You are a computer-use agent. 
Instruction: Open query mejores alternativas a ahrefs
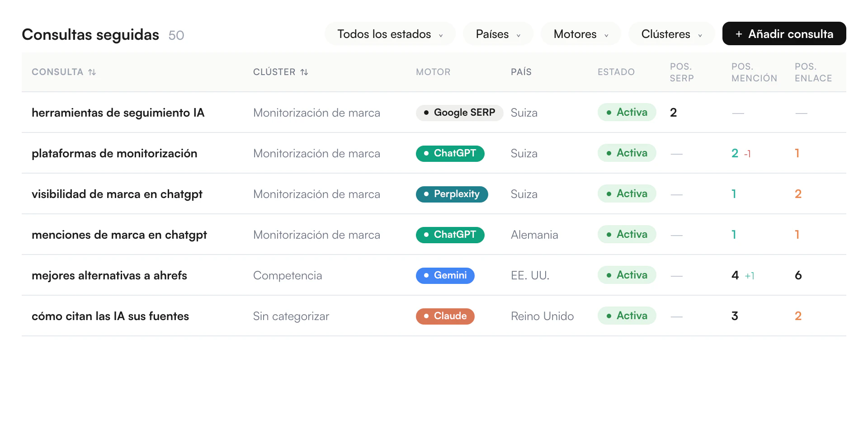coord(109,275)
